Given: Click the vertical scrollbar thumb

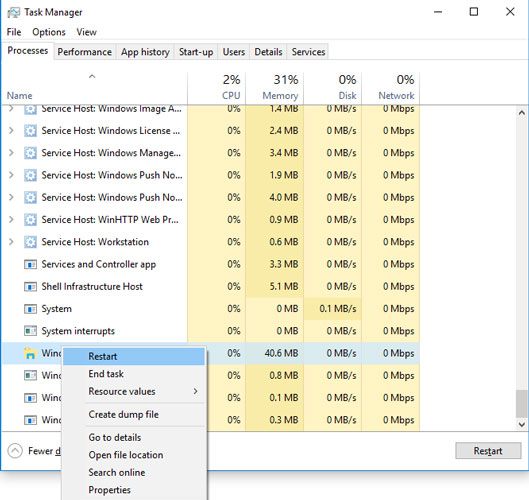Looking at the screenshot, I should click(x=522, y=404).
